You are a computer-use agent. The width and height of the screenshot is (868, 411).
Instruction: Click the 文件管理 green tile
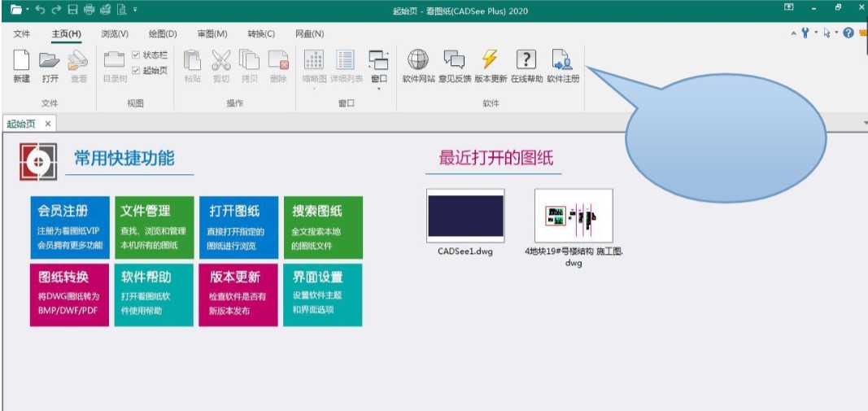point(154,227)
